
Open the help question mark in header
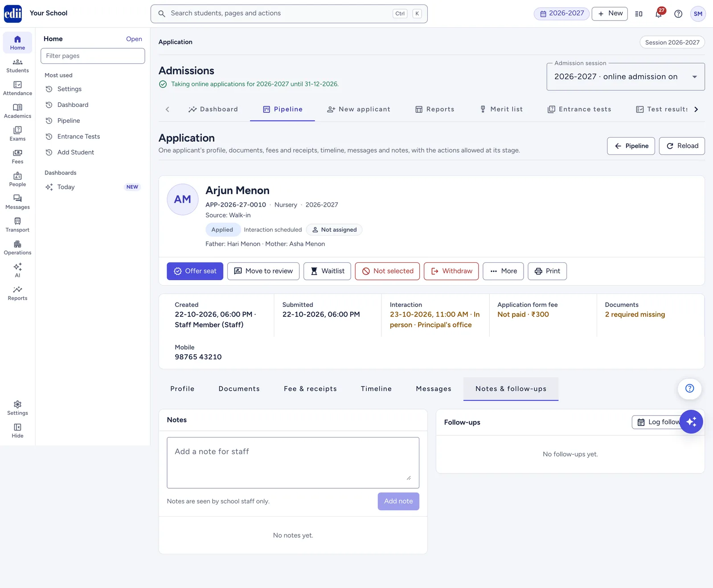(678, 14)
